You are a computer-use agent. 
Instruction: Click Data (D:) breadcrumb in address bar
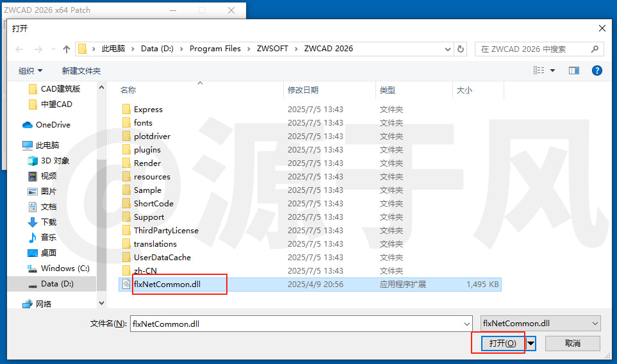click(157, 49)
